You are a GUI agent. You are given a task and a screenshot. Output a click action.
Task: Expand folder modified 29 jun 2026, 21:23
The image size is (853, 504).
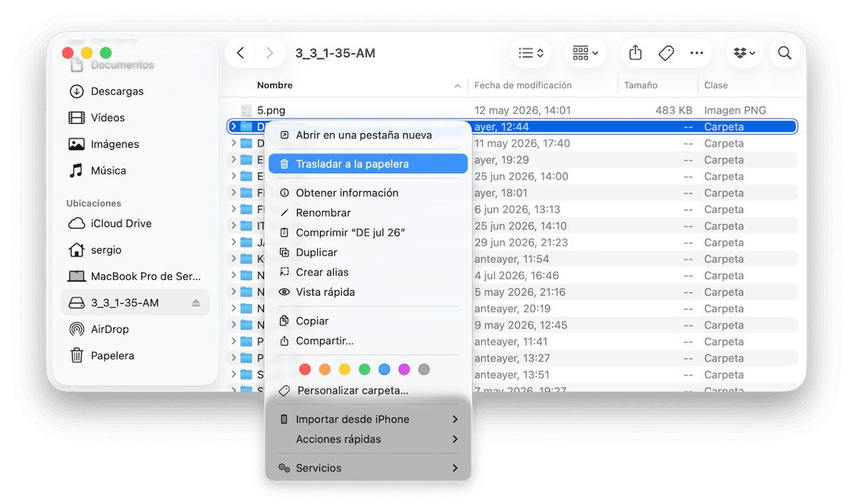pyautogui.click(x=234, y=243)
